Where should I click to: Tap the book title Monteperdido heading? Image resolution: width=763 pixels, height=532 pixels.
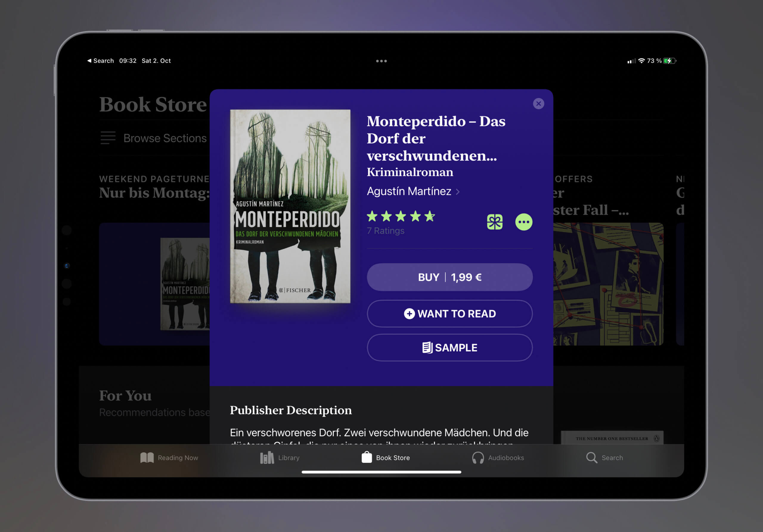[436, 139]
